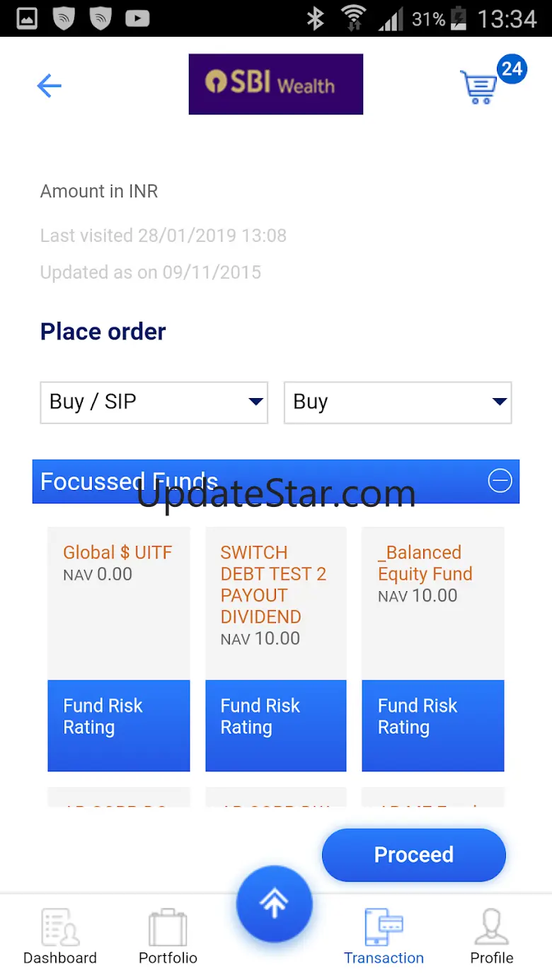Tap the SBI Wealth logo
552x980 pixels.
coord(275,84)
